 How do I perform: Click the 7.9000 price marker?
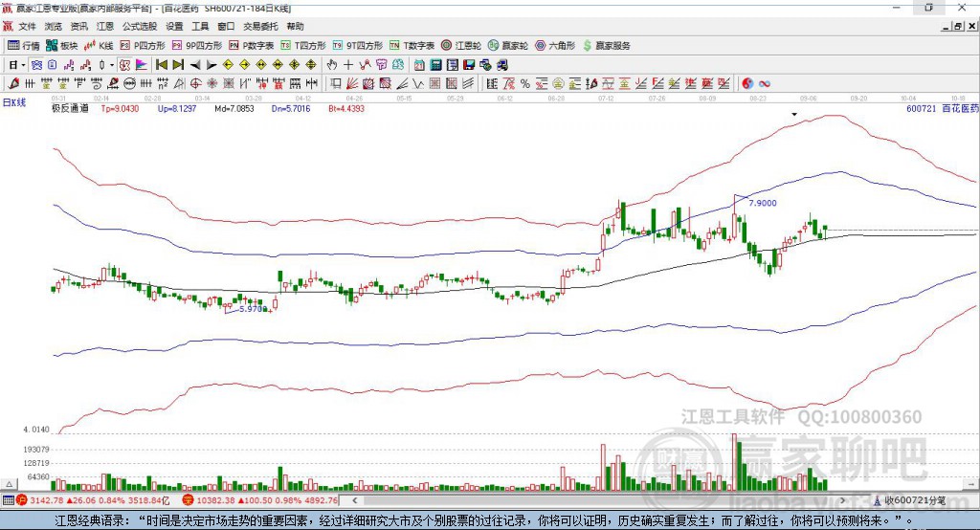763,203
